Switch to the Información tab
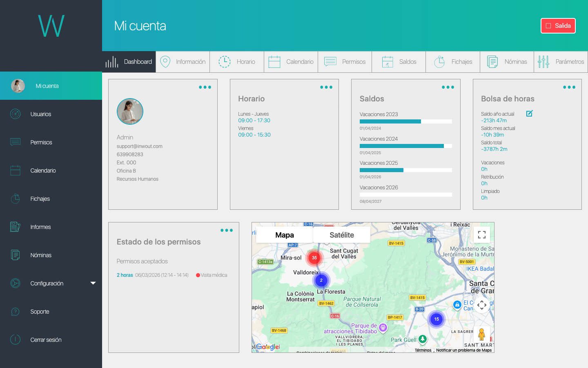 (x=183, y=62)
